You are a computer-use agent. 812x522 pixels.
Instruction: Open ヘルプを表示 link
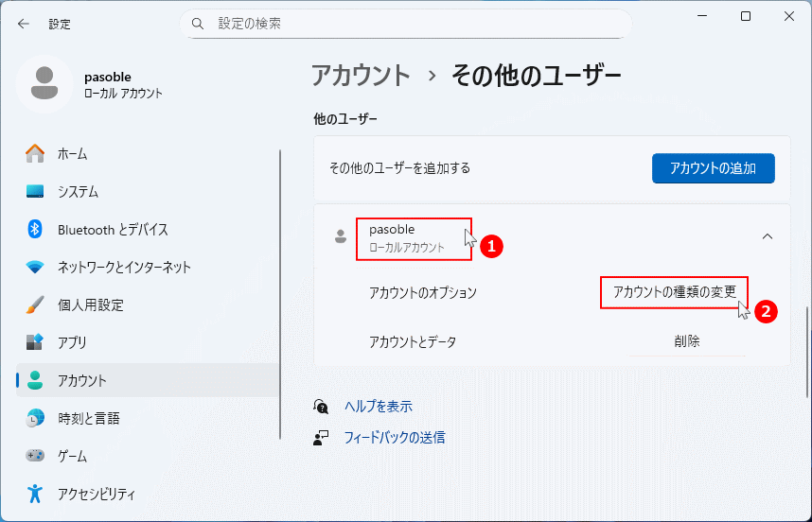[379, 407]
